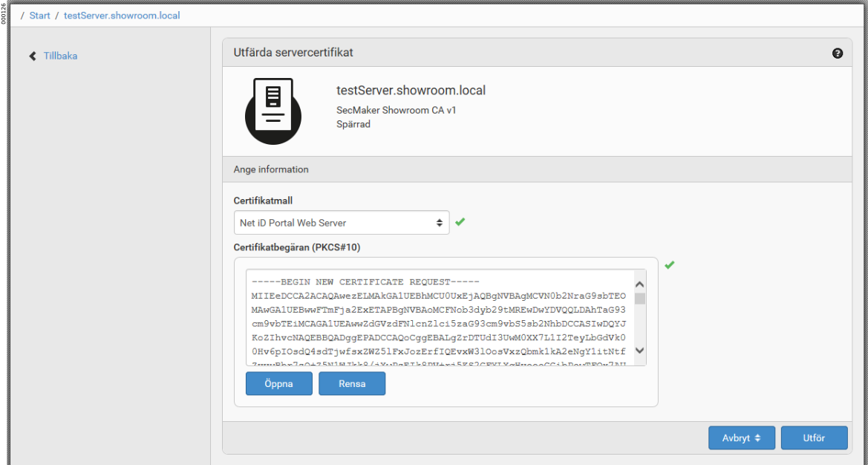Click green checkmark beside certificate request box
Image resolution: width=868 pixels, height=465 pixels.
click(670, 265)
